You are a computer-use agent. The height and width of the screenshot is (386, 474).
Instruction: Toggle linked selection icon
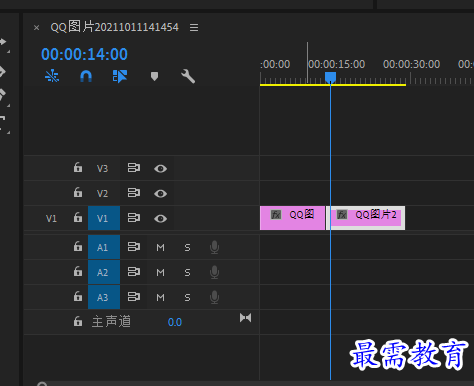tap(120, 76)
